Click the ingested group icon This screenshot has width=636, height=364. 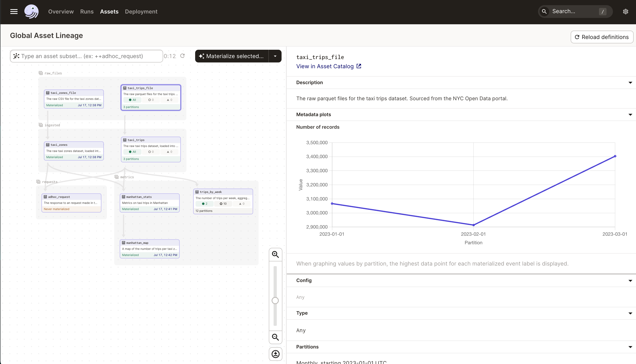pos(41,125)
